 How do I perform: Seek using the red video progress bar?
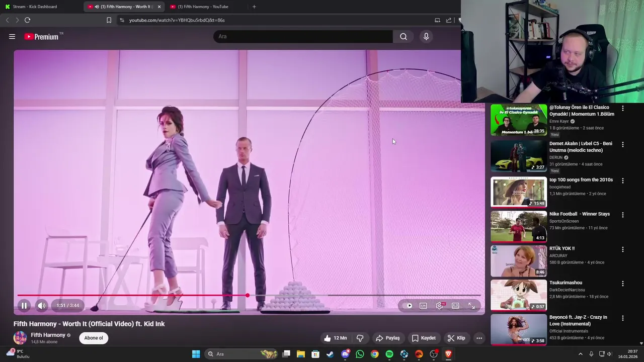(x=249, y=295)
